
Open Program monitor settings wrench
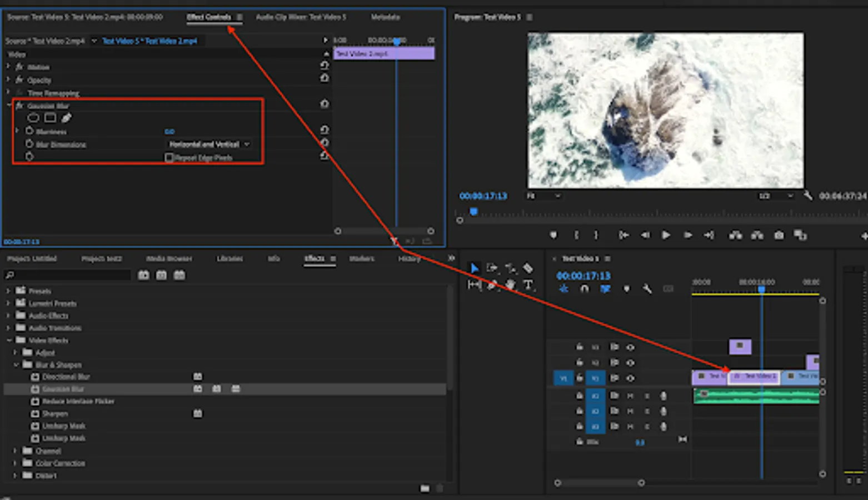(808, 196)
